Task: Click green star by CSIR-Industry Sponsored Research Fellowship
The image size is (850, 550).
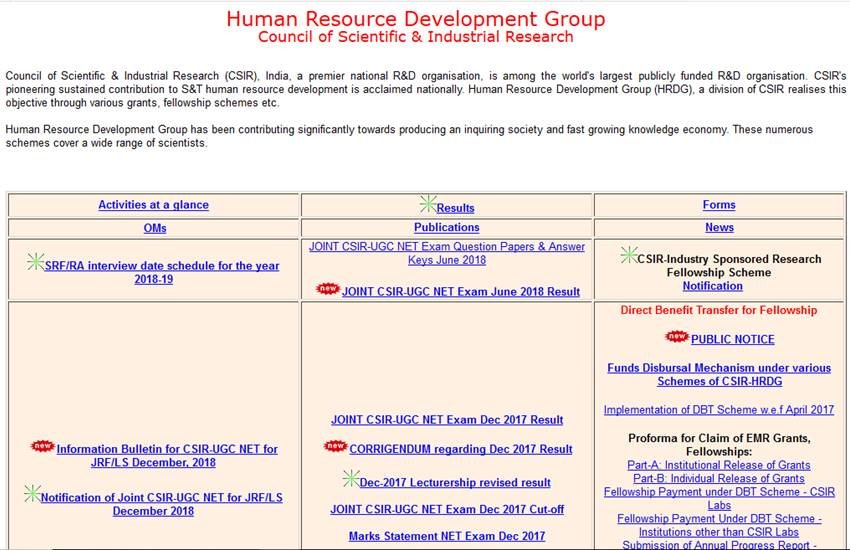Action: [629, 255]
